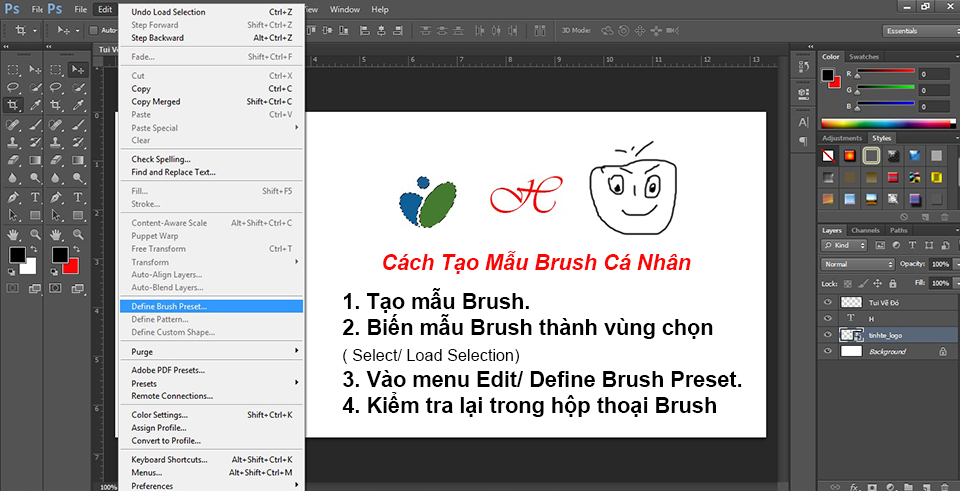
Task: Create a new style in Styles panel
Action: click(925, 216)
